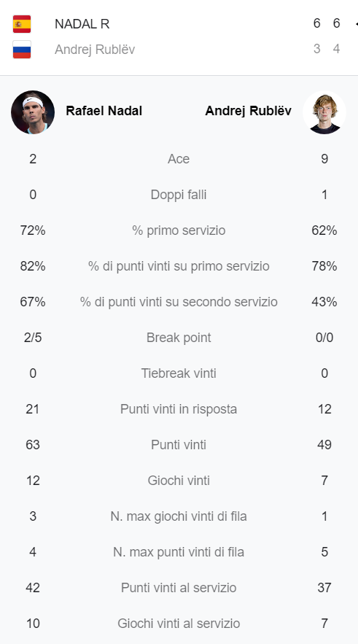Click Giochi vinti al servizio label

click(x=179, y=624)
